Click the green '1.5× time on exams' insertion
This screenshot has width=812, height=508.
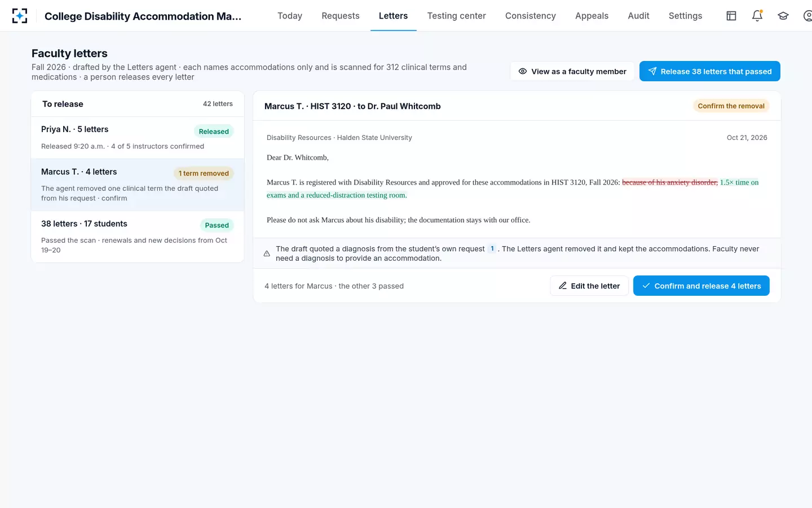point(739,182)
